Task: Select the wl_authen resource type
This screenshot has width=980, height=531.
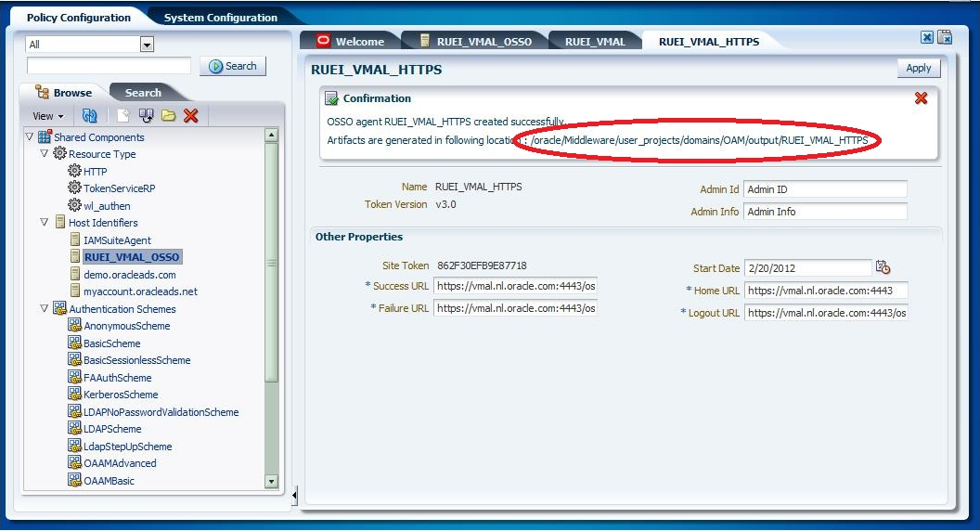Action: (107, 205)
